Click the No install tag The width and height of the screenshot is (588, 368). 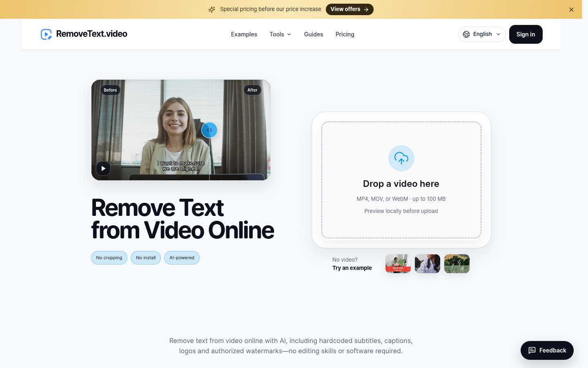146,258
